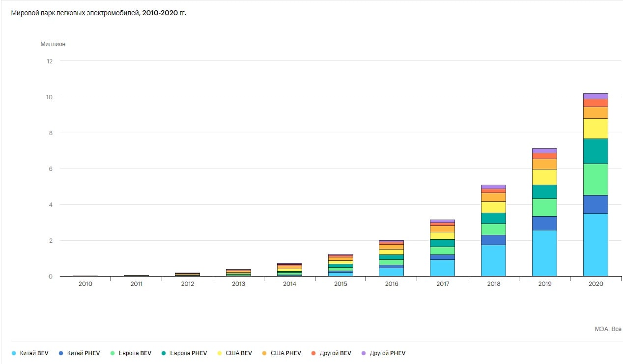
Task: Click the x-axis label 2016
Action: (392, 284)
